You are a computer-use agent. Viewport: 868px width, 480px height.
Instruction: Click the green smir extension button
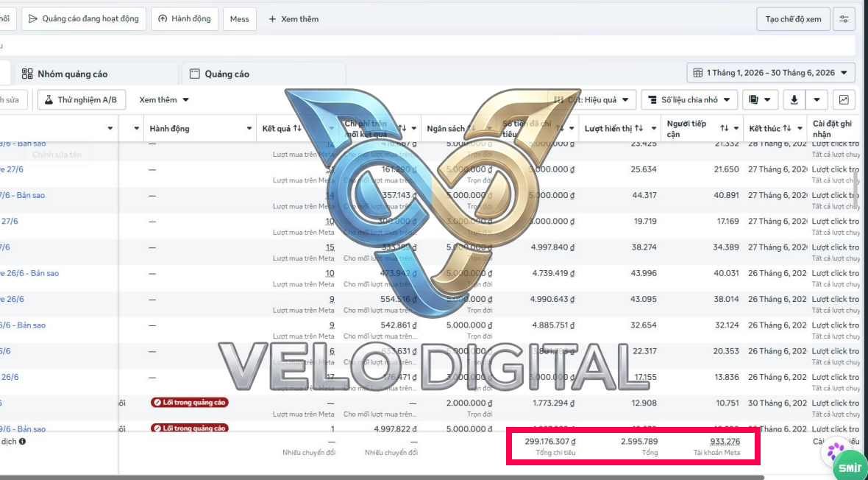click(850, 467)
